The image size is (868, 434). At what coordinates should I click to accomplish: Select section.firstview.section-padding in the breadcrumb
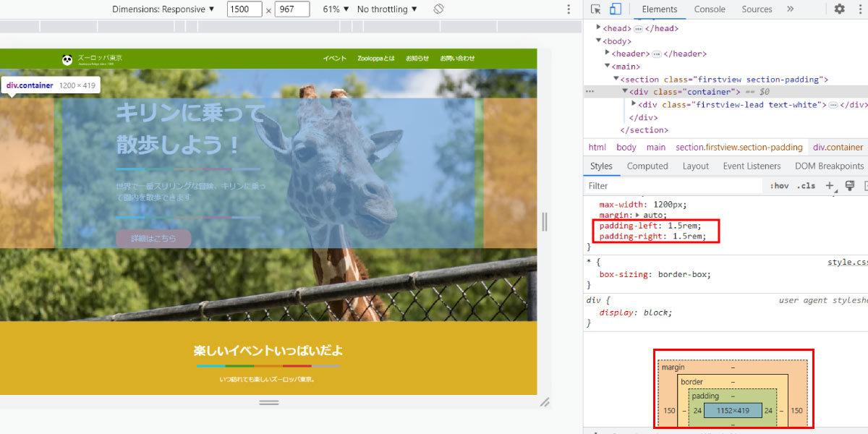click(x=739, y=148)
